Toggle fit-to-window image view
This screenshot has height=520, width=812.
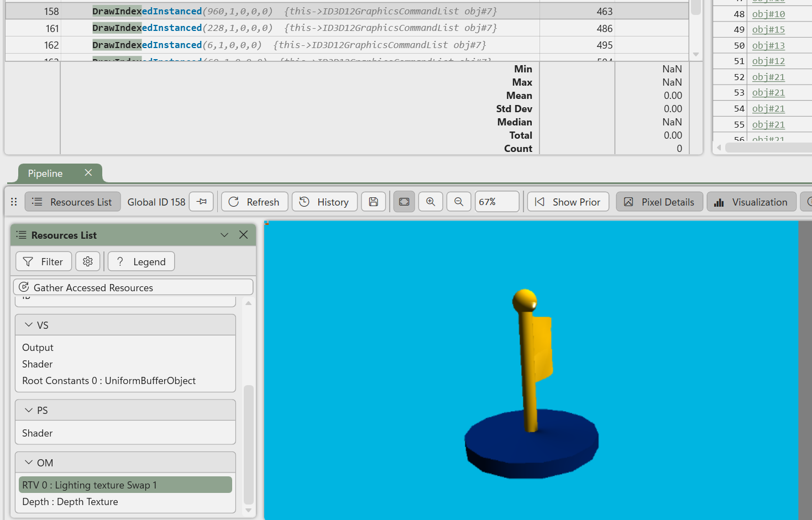pos(404,202)
